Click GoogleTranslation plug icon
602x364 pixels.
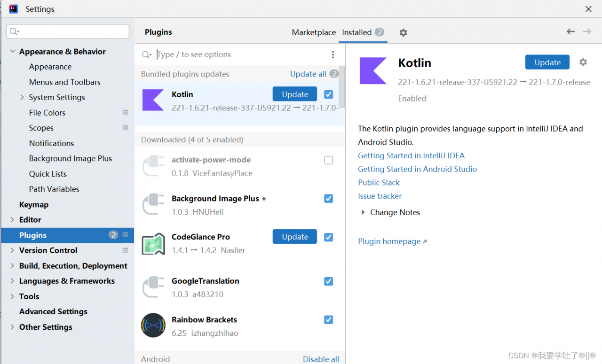[153, 287]
